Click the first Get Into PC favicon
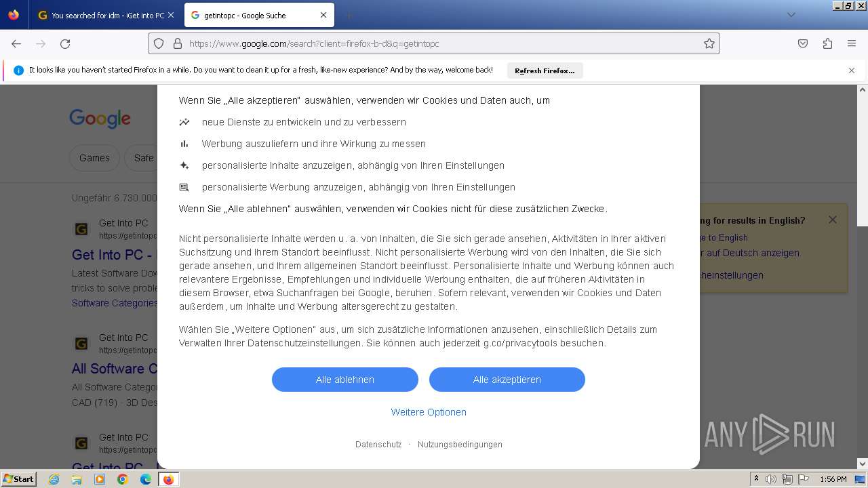This screenshot has height=488, width=868. pyautogui.click(x=81, y=230)
